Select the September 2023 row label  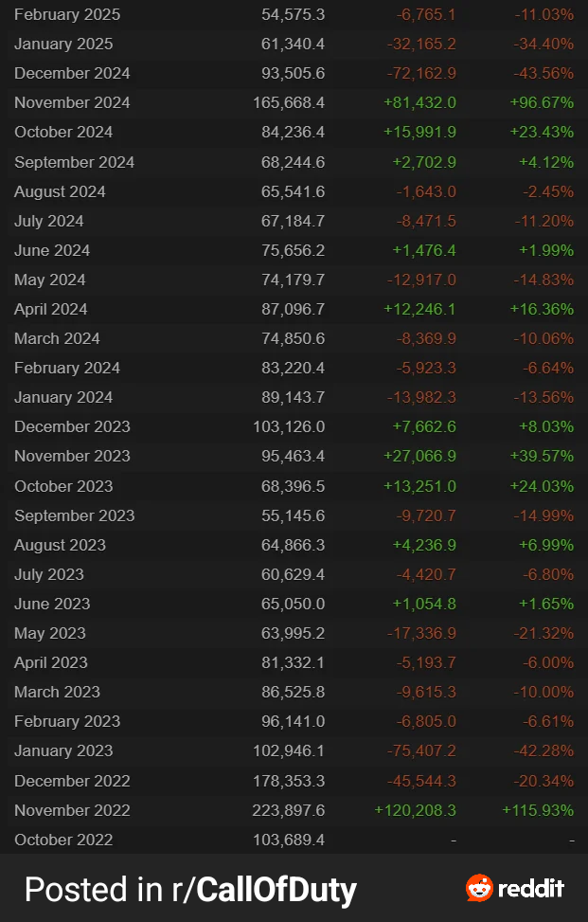point(75,515)
